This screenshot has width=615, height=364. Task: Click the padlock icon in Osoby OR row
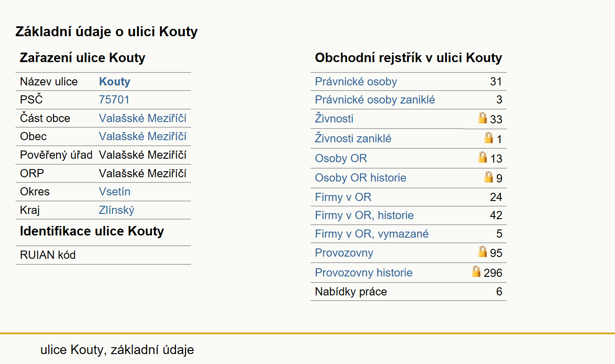coord(483,157)
